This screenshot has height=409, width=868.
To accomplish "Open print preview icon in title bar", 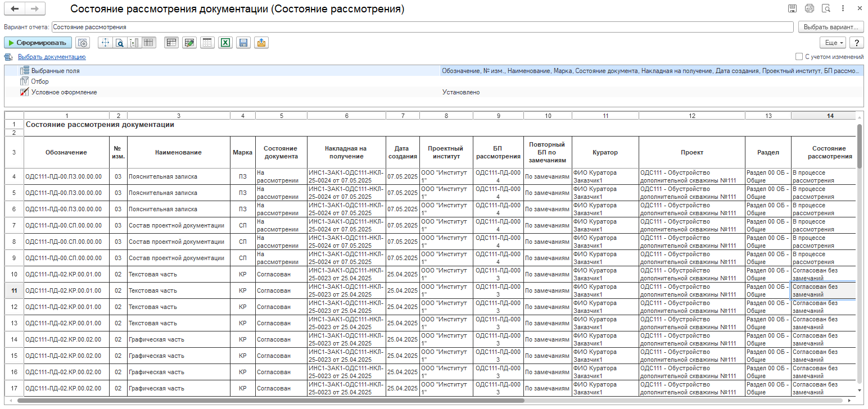I will pyautogui.click(x=826, y=9).
